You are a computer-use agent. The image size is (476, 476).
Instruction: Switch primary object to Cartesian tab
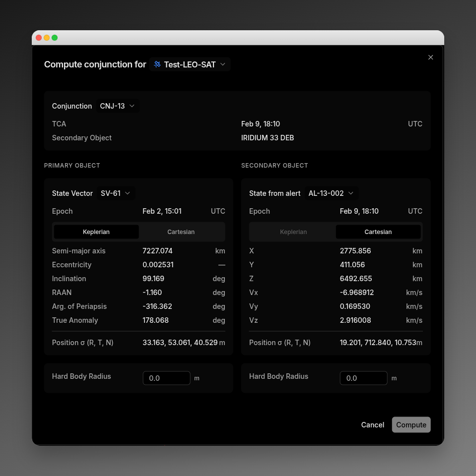click(181, 232)
